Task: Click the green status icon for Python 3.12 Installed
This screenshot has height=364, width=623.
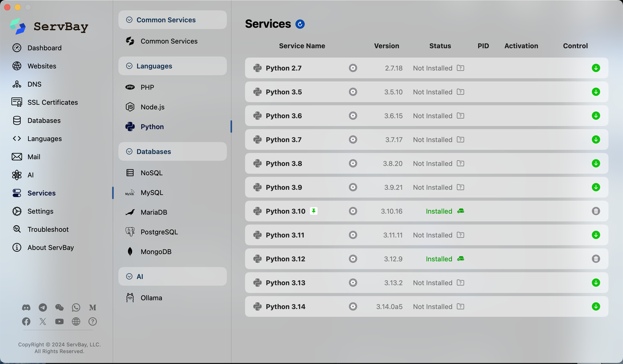Action: click(460, 259)
